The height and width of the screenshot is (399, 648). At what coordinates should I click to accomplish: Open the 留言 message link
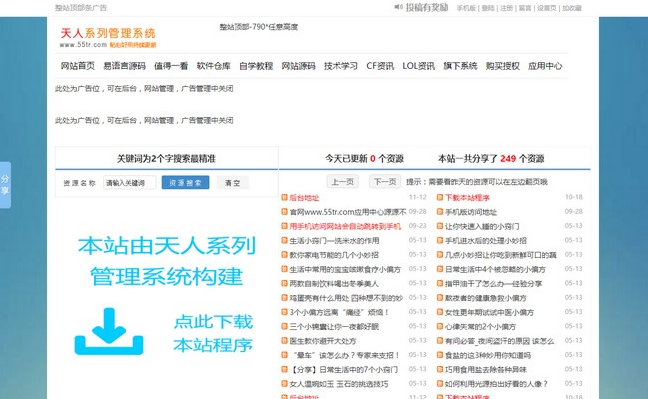coord(525,8)
